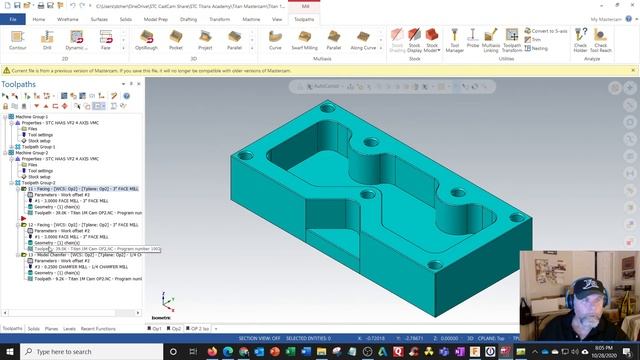
Task: Collapse operation 11 Facing node
Action: click(18, 189)
